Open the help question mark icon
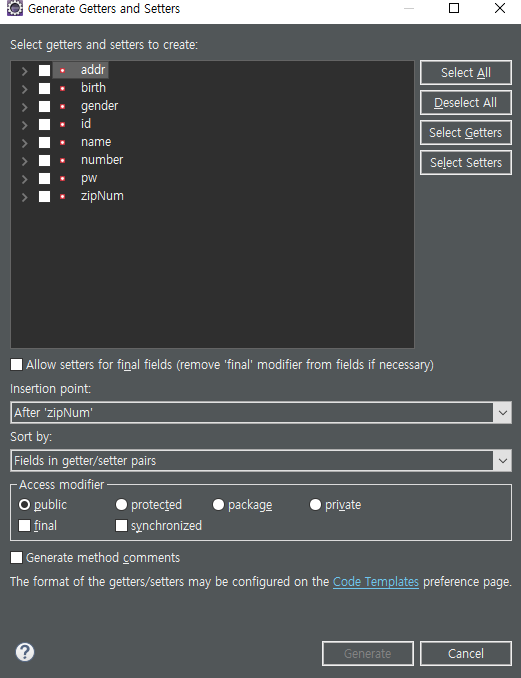The width and height of the screenshot is (521, 678). pyautogui.click(x=25, y=652)
